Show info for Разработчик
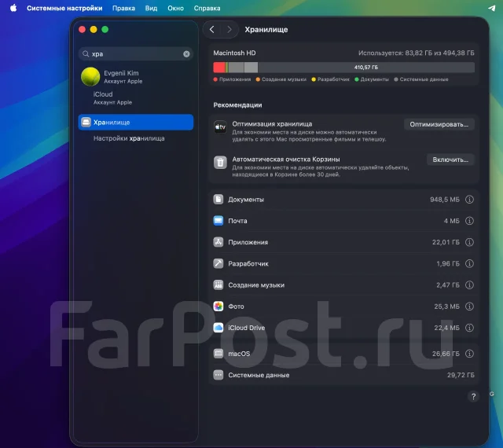Viewport: 503px width, 448px height. pyautogui.click(x=469, y=263)
